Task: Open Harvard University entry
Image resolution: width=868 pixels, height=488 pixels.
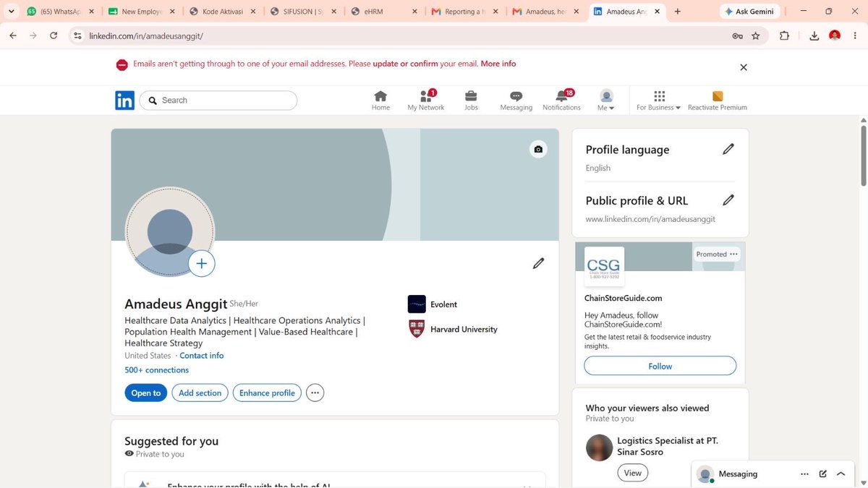Action: [453, 329]
